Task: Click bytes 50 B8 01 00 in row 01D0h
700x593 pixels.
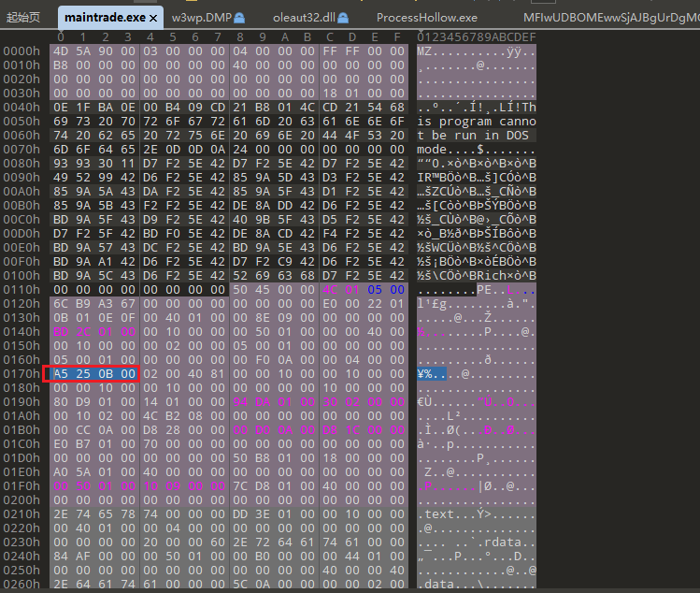Action: tap(274, 458)
